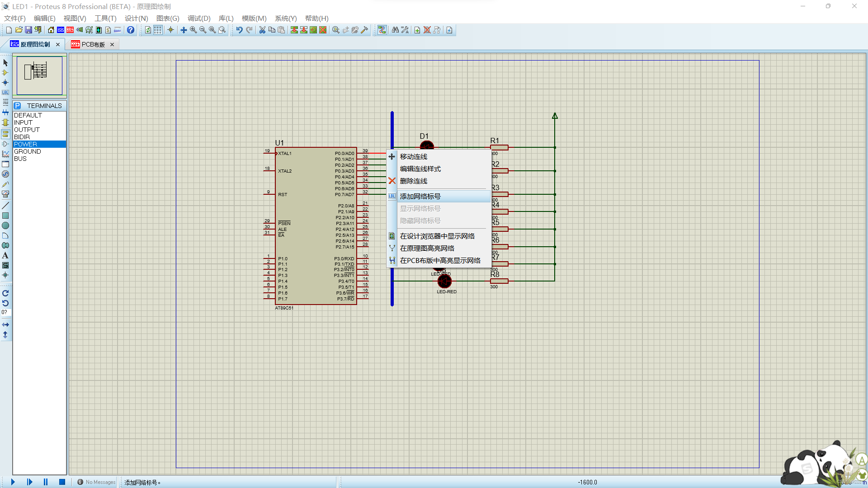Toggle wire autorouter toolbar button
868x488 pixels.
coord(382,30)
